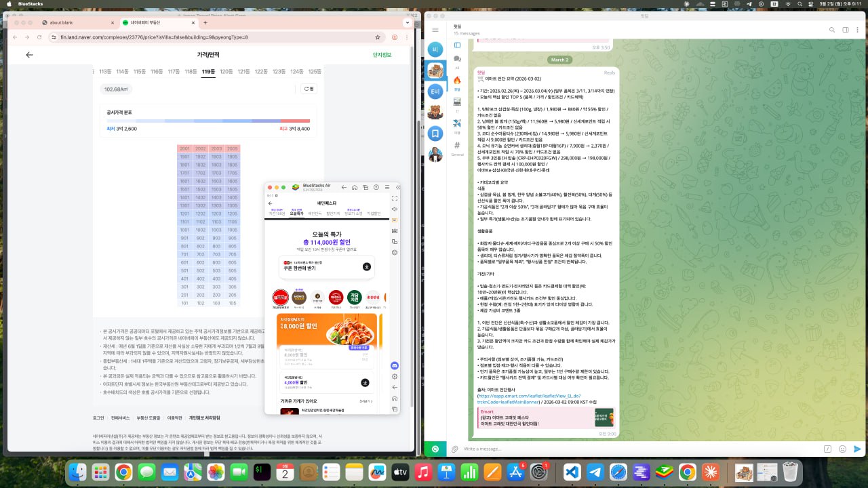Open Finder from the Dock
Viewport: 868px width, 488px height.
pos(78,472)
